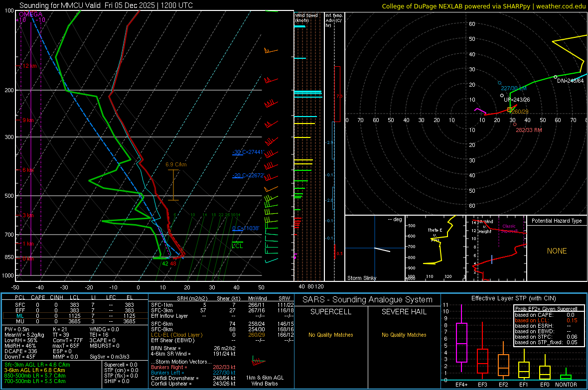The image size is (588, 390).
Task: Select the EFF parcel row
Action: pos(75,310)
